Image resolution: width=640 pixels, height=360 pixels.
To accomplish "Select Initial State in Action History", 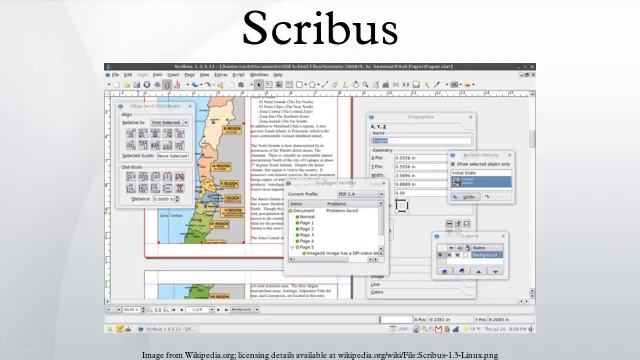I will click(x=481, y=173).
